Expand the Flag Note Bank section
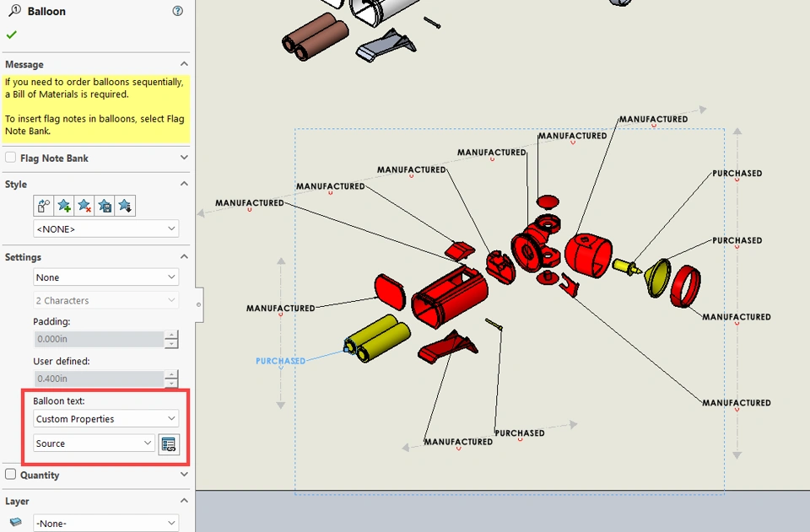The image size is (810, 532). (184, 158)
